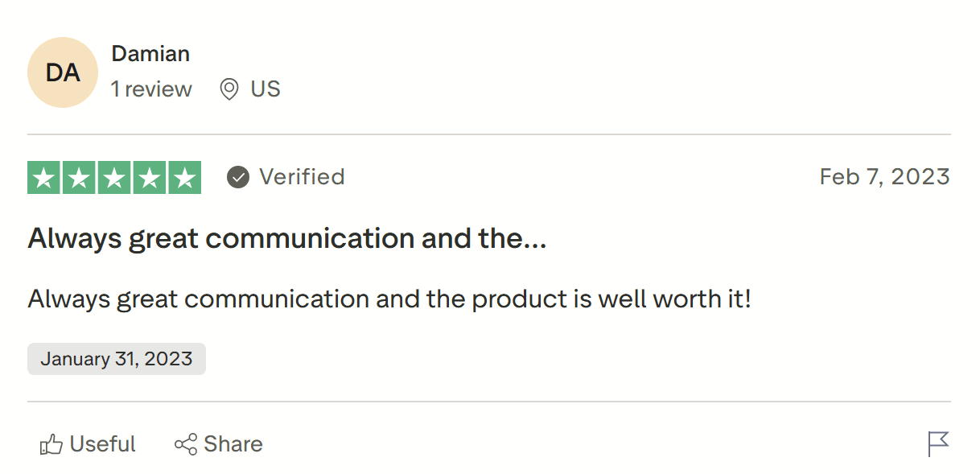Click the reviewer name Damian
The height and width of the screenshot is (474, 980).
(150, 53)
